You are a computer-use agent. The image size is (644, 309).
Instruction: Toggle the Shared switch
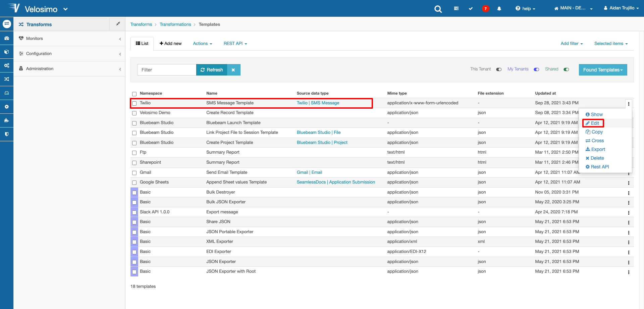566,69
